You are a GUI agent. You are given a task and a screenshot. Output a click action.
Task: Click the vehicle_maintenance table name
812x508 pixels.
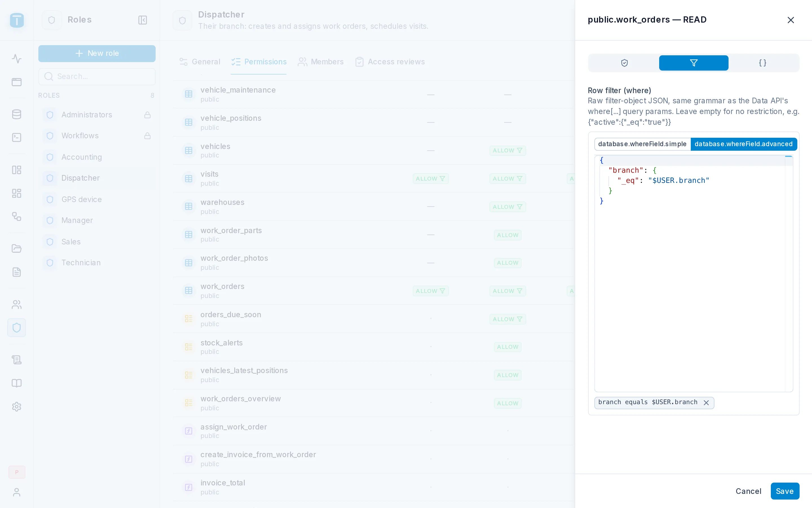238,90
